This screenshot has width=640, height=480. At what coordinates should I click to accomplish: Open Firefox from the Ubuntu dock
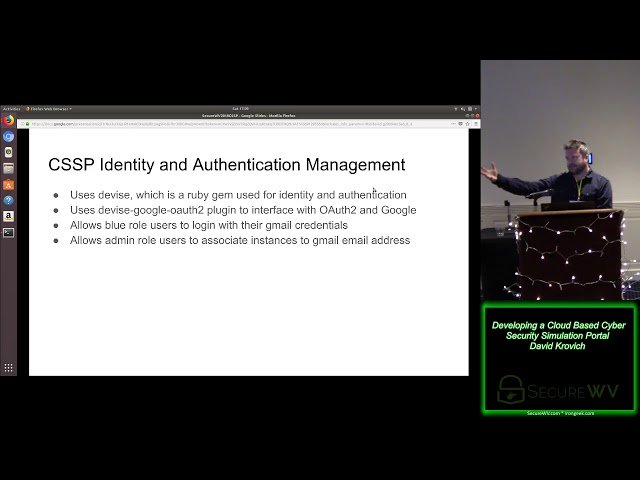(8, 121)
